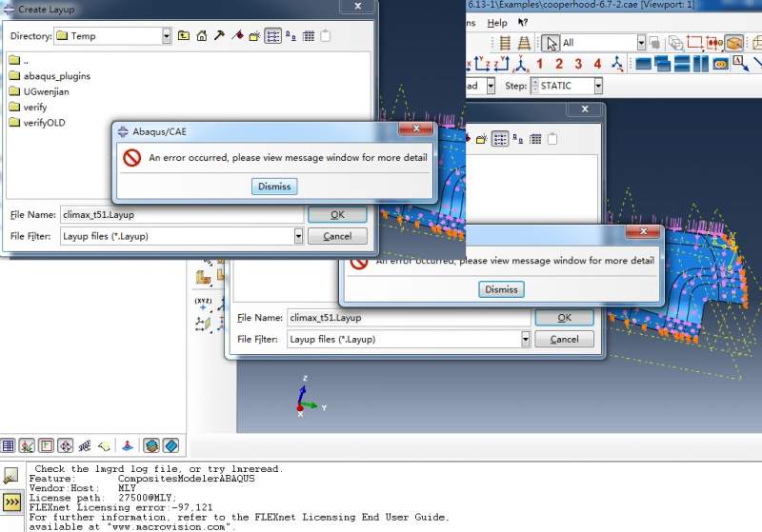
Task: Activate the selection arrow tool
Action: (x=551, y=43)
